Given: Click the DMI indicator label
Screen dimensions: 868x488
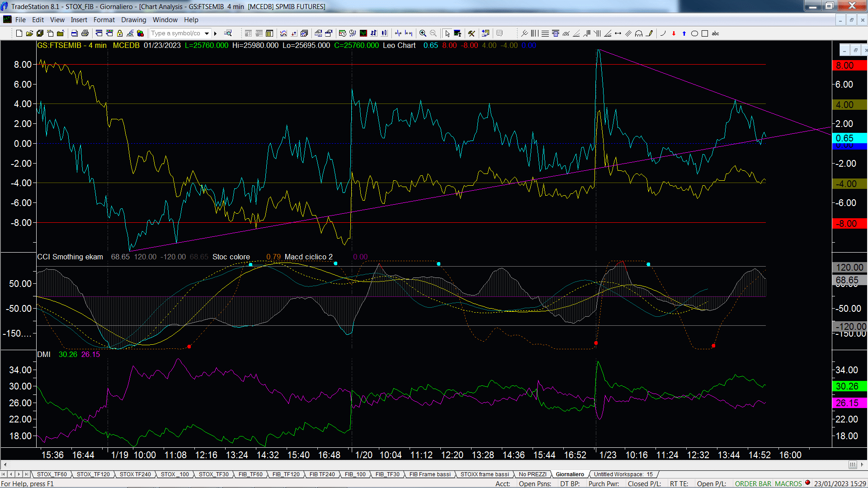Looking at the screenshot, I should 44,354.
